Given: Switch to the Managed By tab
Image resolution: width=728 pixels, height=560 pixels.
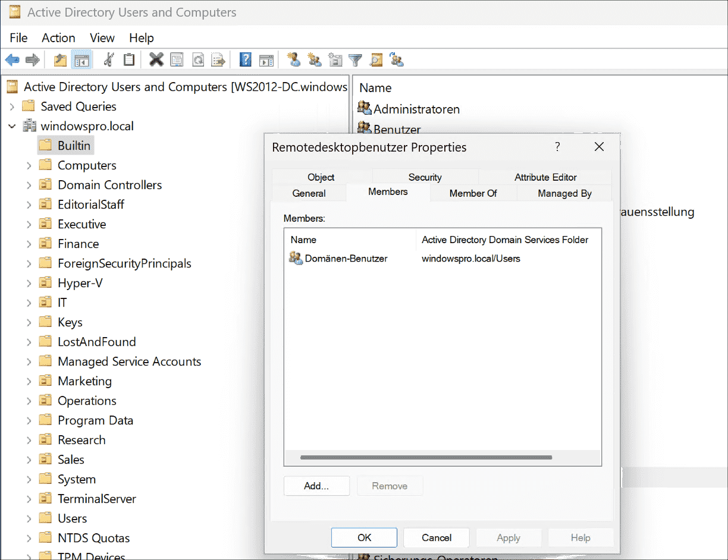Looking at the screenshot, I should (564, 193).
